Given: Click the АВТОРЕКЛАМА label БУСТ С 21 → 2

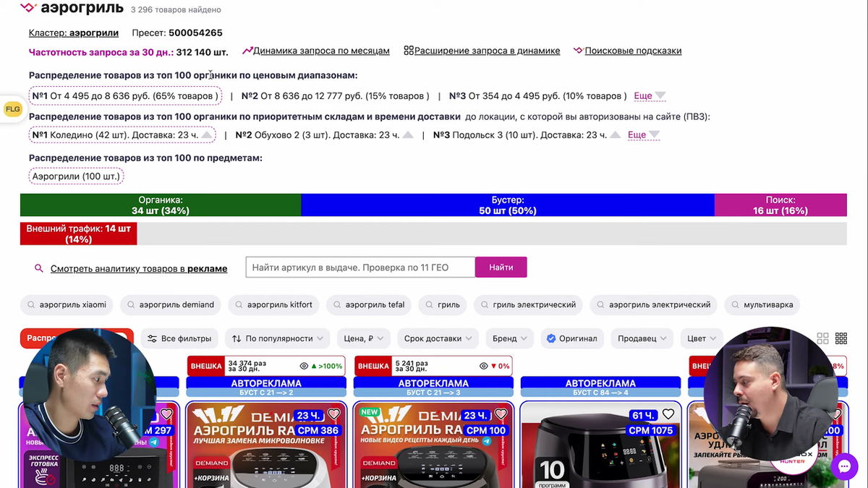Looking at the screenshot, I should click(x=266, y=387).
